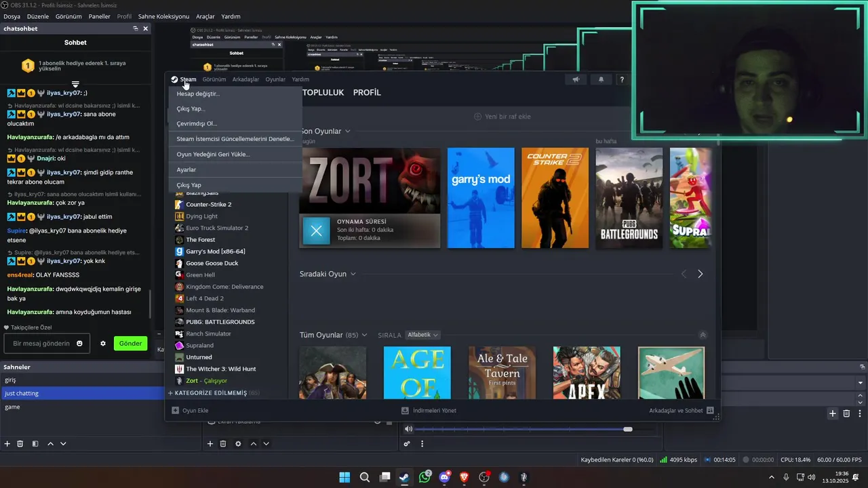This screenshot has width=868, height=488.
Task: Expand Son Oyunlar shelf dropdown
Action: (348, 131)
